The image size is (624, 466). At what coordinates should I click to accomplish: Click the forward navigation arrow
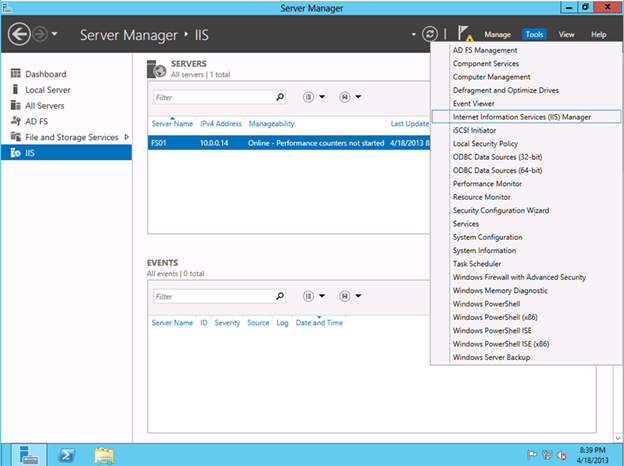(40, 35)
